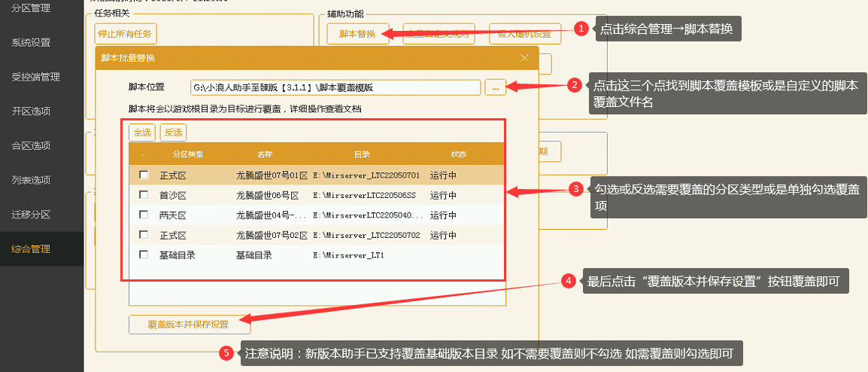Open the browse button with three dots

pos(495,87)
